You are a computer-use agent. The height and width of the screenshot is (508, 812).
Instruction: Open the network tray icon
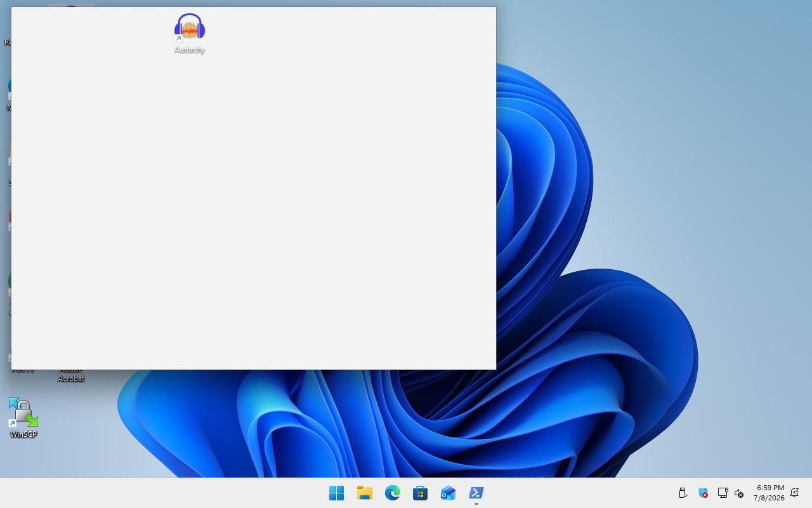click(x=723, y=493)
